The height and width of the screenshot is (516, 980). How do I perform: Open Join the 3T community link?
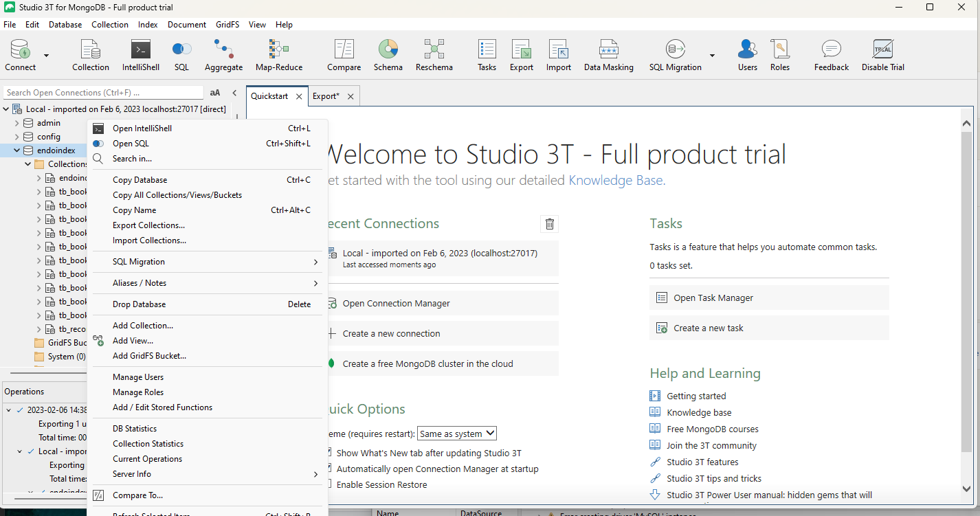(x=711, y=445)
